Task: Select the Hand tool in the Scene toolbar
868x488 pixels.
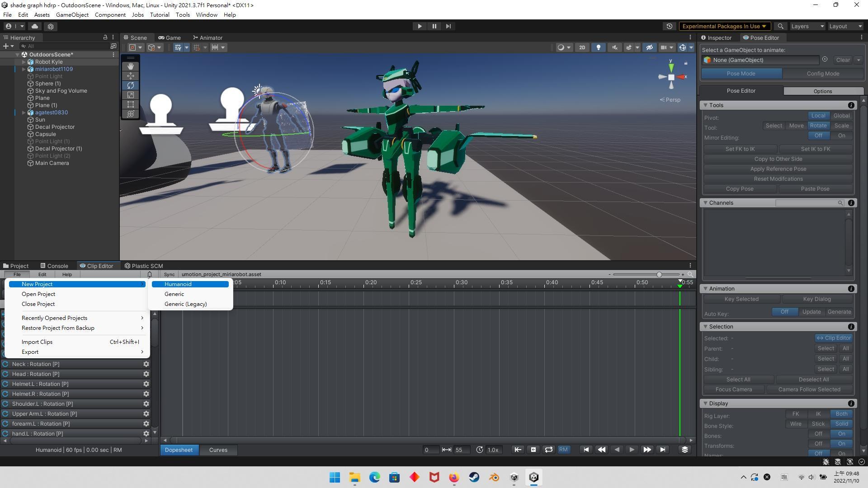Action: coord(131,66)
